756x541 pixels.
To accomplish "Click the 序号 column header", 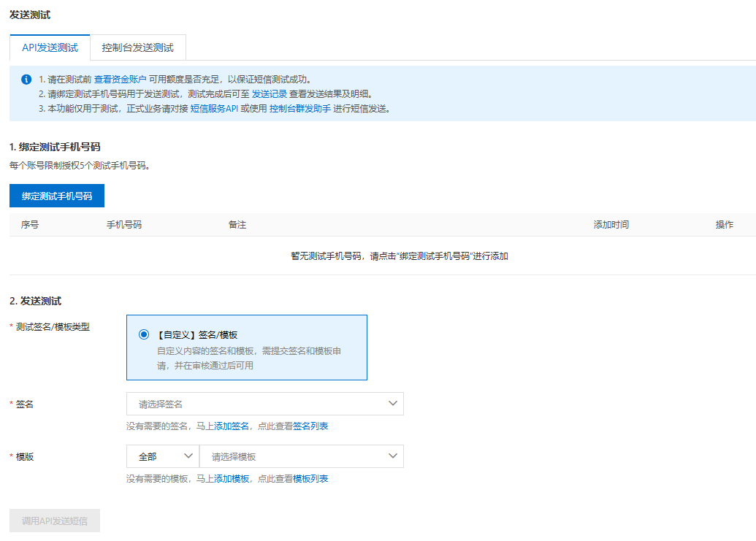I will (30, 224).
